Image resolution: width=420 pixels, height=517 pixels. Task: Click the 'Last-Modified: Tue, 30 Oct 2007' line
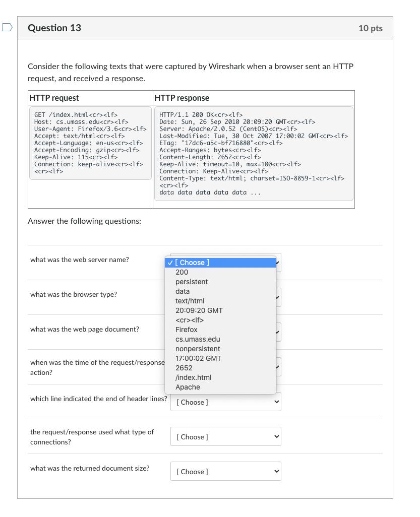pos(254,136)
